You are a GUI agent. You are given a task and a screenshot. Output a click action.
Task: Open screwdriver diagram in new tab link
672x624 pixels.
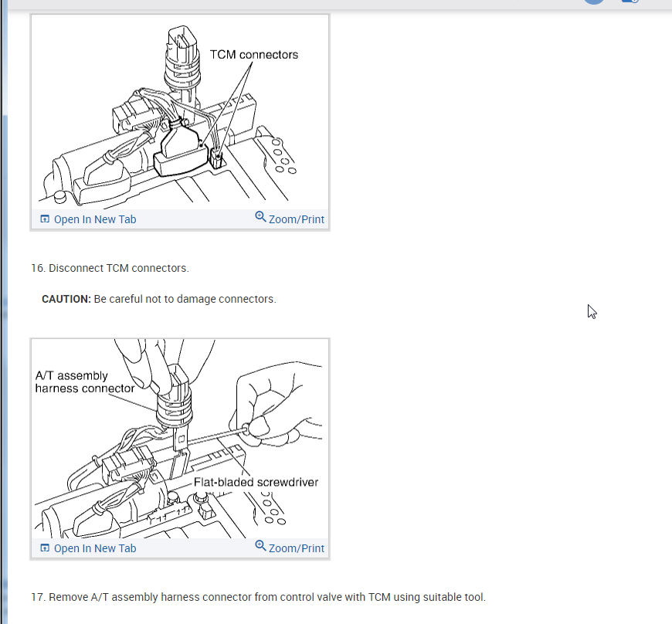pos(95,548)
